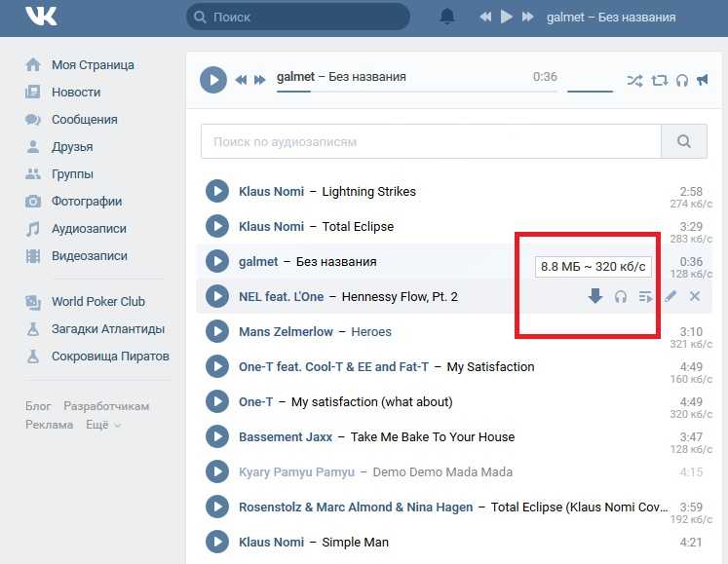
Task: Click 'Heroes' song title text
Action: pos(371,331)
